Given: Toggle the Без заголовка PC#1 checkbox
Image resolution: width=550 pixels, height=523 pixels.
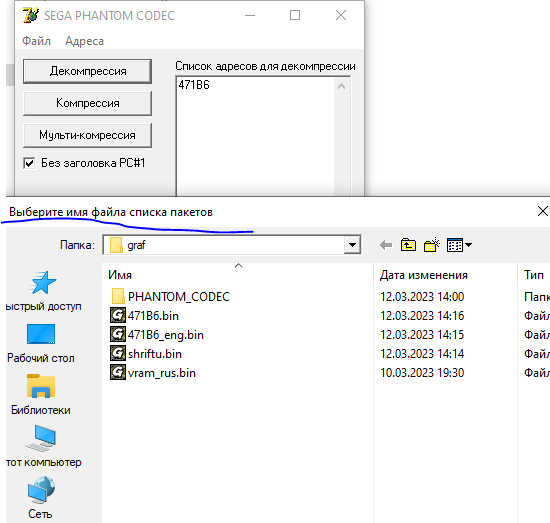Looking at the screenshot, I should click(29, 163).
